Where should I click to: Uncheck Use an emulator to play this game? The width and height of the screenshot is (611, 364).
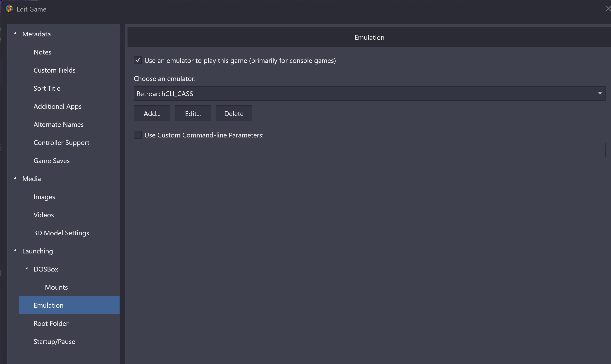point(138,60)
